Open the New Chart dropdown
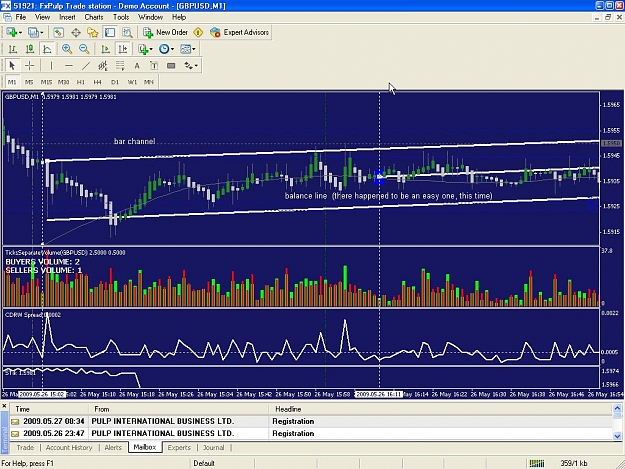Viewport: 625px width, 469px height. pos(14,33)
